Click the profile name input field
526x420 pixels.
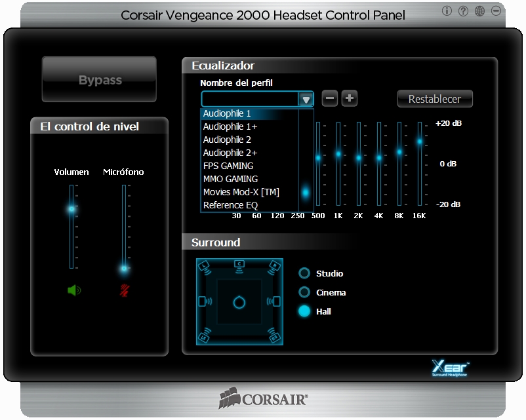(x=250, y=99)
